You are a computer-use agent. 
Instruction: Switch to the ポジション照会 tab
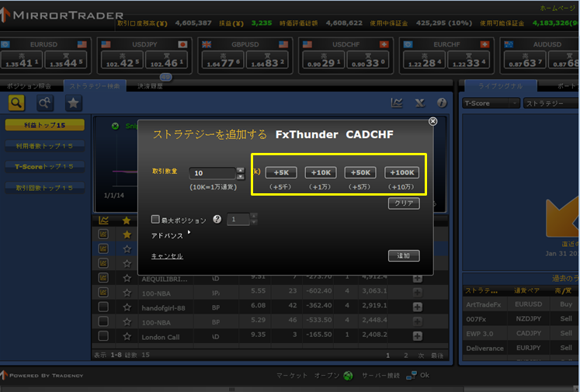[x=30, y=85]
